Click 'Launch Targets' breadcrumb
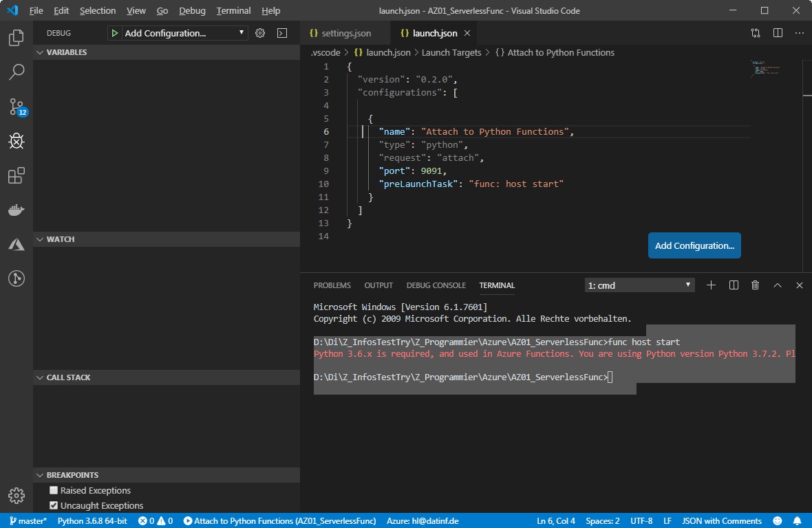The width and height of the screenshot is (812, 528). pyautogui.click(x=451, y=53)
